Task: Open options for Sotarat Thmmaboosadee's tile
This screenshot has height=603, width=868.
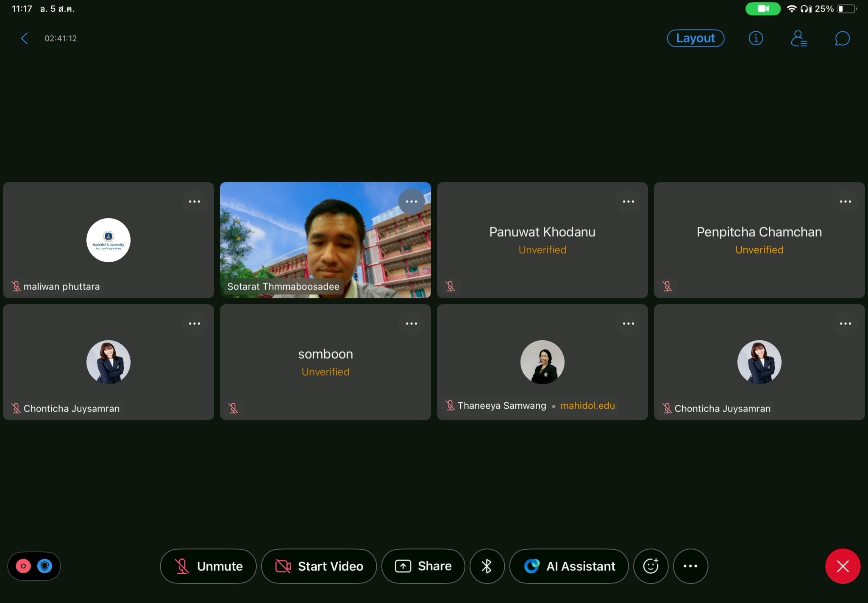Action: [411, 202]
